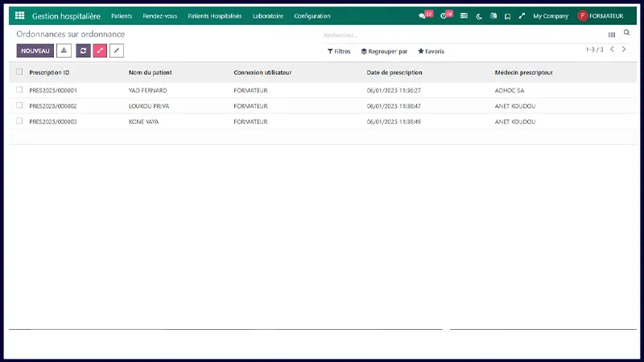Open the Patients Hospitalisés menu
Image resolution: width=644 pixels, height=362 pixels.
point(215,16)
